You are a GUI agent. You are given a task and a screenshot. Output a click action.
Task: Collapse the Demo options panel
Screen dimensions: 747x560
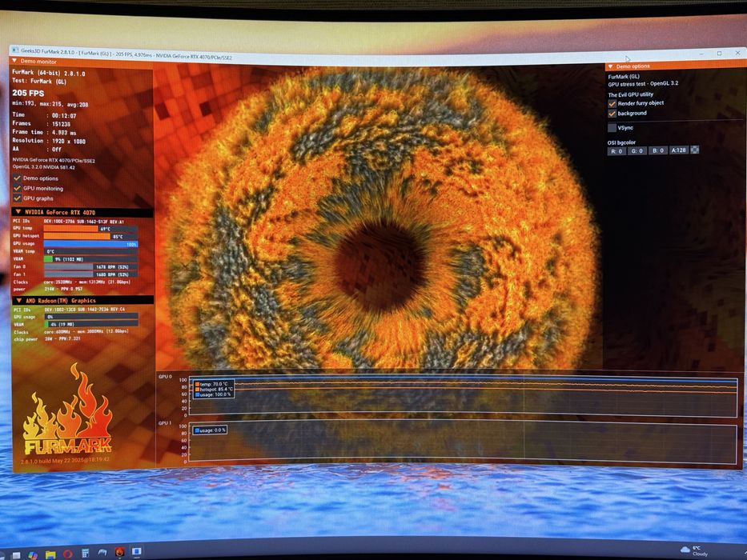(x=611, y=66)
